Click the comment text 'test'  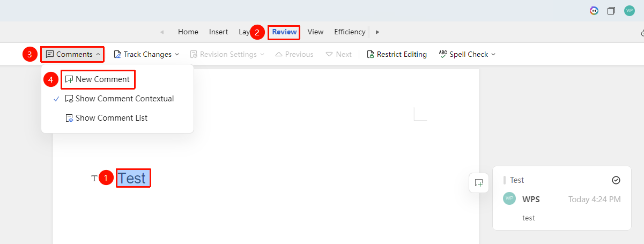click(x=529, y=218)
